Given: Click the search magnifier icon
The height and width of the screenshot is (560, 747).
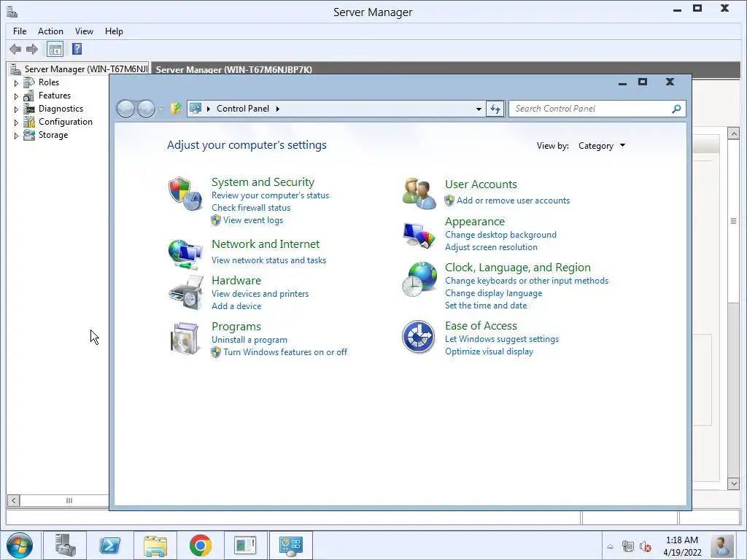Looking at the screenshot, I should [676, 109].
